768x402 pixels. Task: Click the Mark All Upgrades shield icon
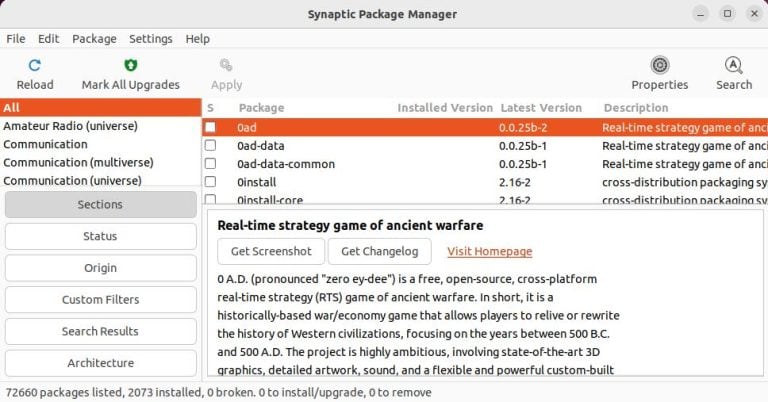130,65
